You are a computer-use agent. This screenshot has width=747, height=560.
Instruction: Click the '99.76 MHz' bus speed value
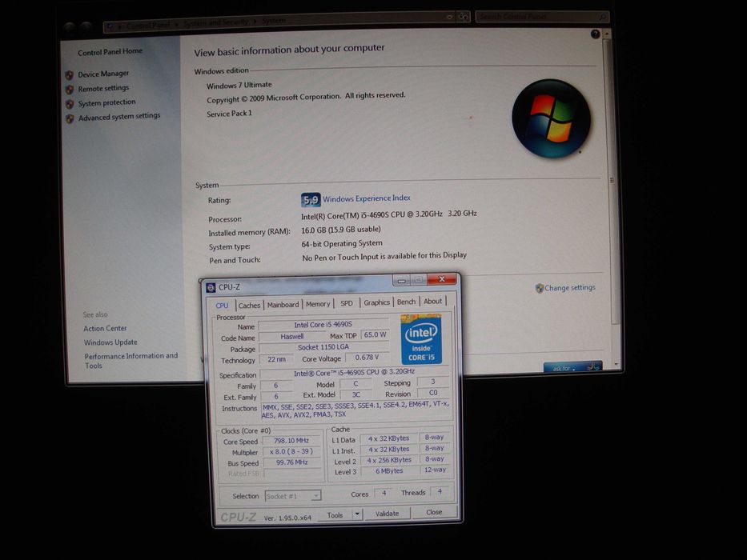(x=292, y=462)
